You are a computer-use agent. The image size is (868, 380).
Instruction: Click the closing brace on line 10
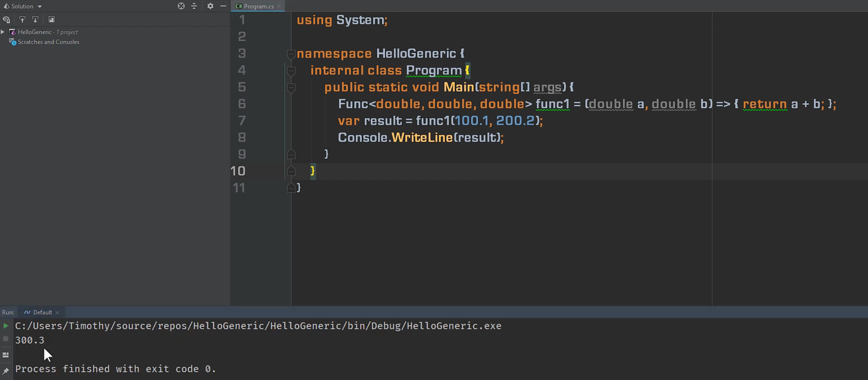(x=313, y=171)
